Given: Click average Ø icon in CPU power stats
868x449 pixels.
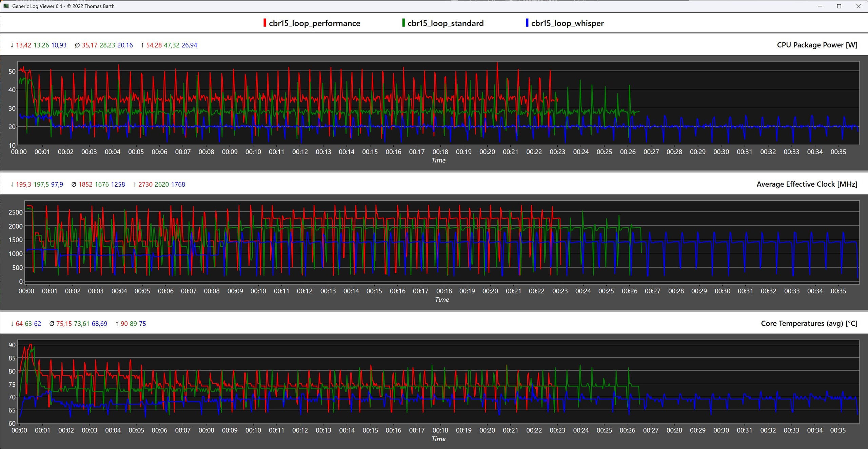Looking at the screenshot, I should tap(77, 45).
